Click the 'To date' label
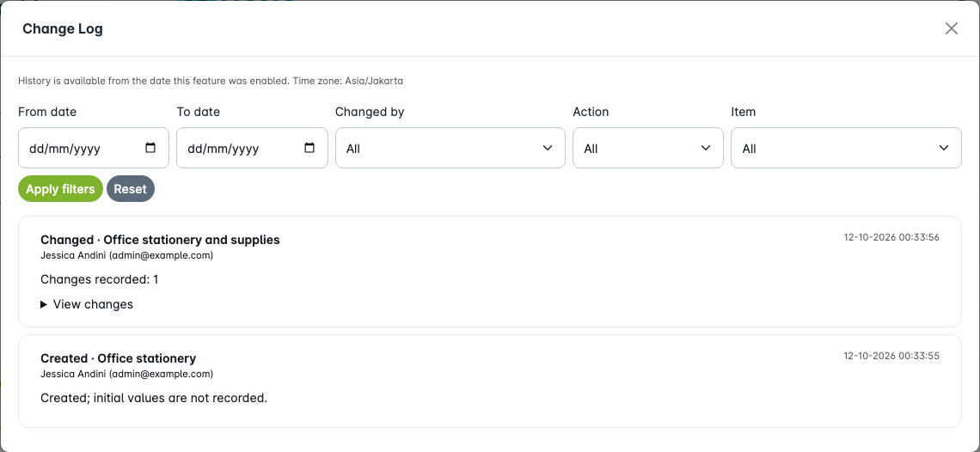Viewport: 980px width, 452px height. coord(198,113)
